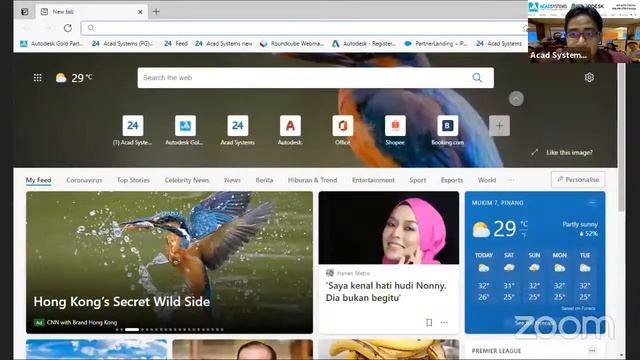The width and height of the screenshot is (640, 360).
Task: Open the Feed bookmark
Action: (176, 43)
